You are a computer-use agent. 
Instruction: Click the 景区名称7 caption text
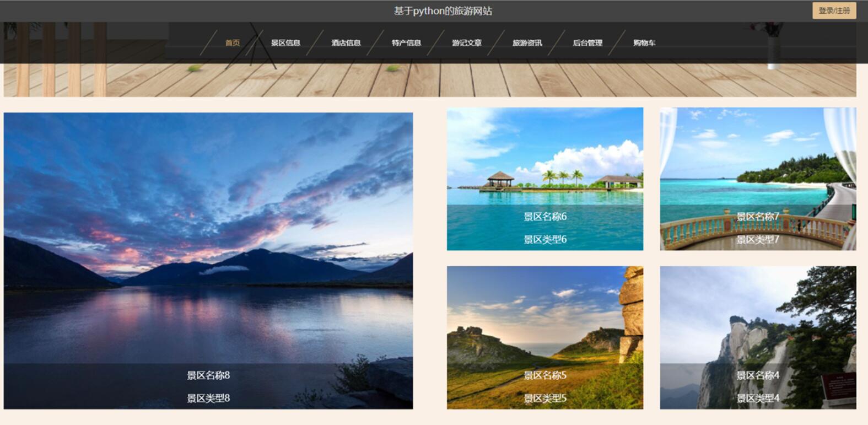(758, 217)
